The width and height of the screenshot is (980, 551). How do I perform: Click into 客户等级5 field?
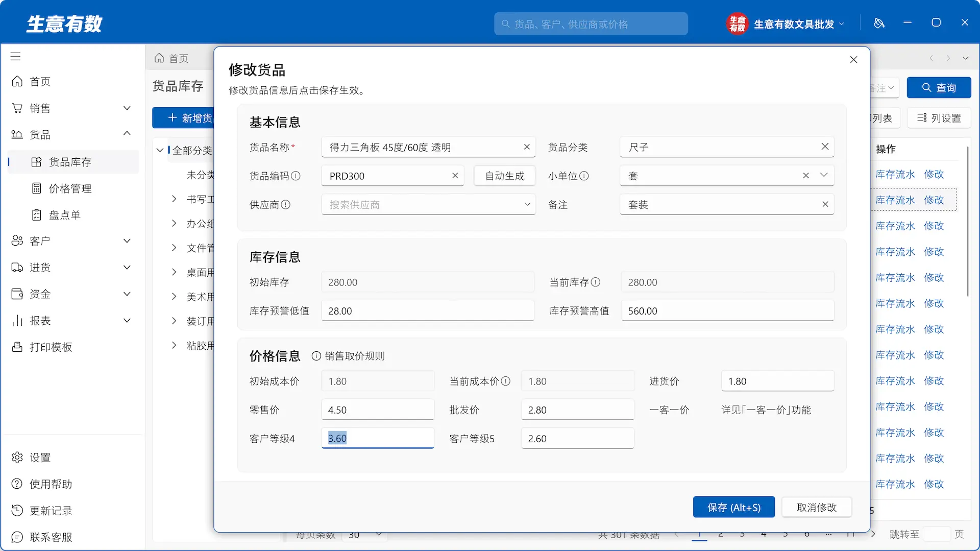(577, 438)
